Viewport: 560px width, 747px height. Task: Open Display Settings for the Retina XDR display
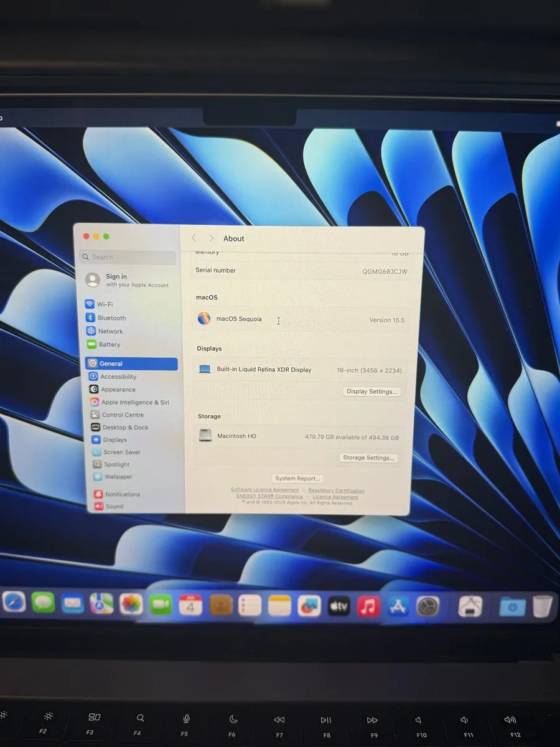(x=371, y=391)
